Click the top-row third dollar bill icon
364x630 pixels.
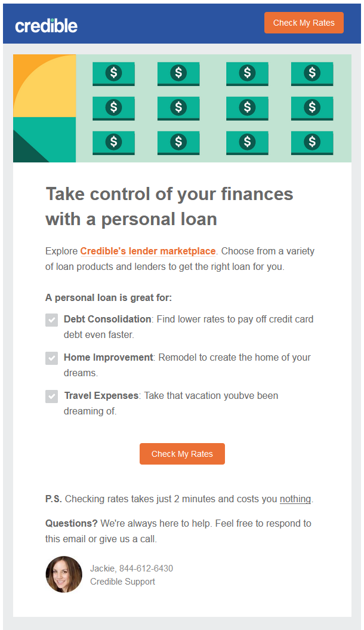[247, 73]
